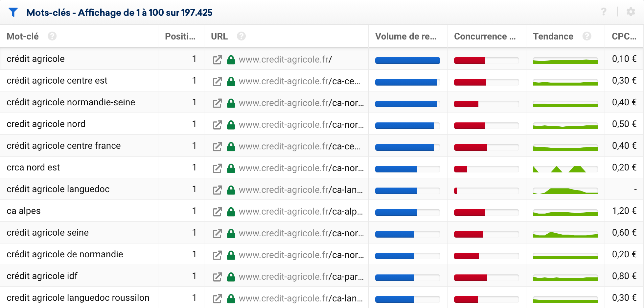Click CPC value 0,80 € for crédit agricole idf
The height and width of the screenshot is (308, 644).
(x=624, y=276)
